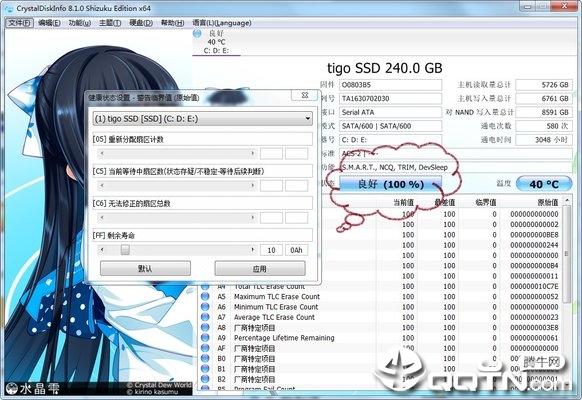Select the disk status tab showing 40 °C
582x400 pixels.
216,42
